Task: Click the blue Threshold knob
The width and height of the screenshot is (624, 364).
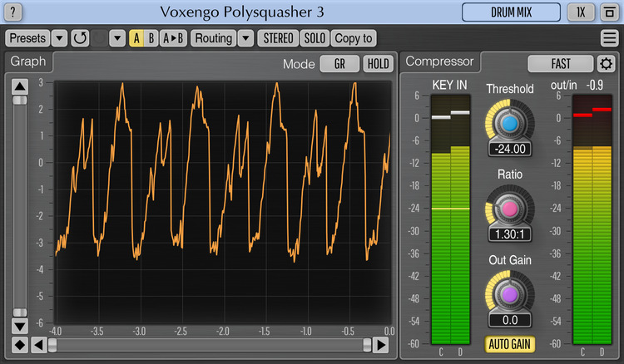Action: click(x=510, y=124)
